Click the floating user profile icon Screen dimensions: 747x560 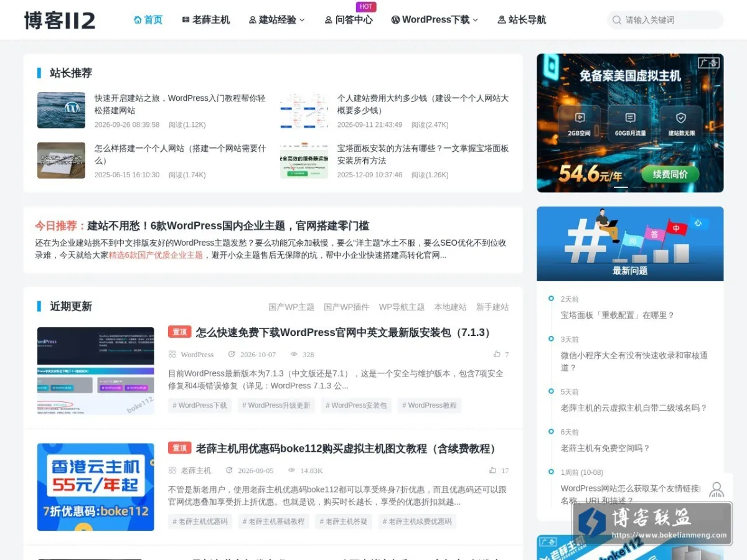point(716,489)
